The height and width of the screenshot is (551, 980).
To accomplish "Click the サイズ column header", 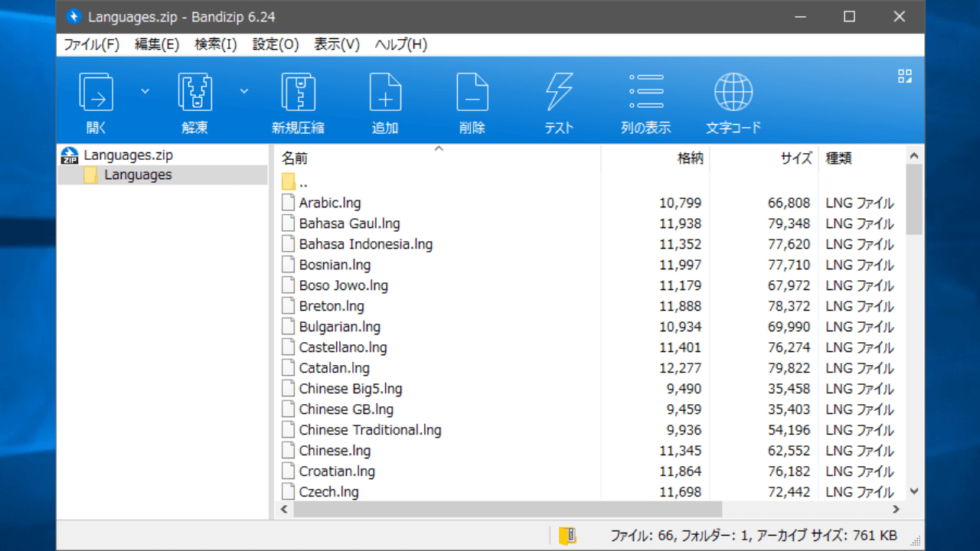I will [x=795, y=158].
